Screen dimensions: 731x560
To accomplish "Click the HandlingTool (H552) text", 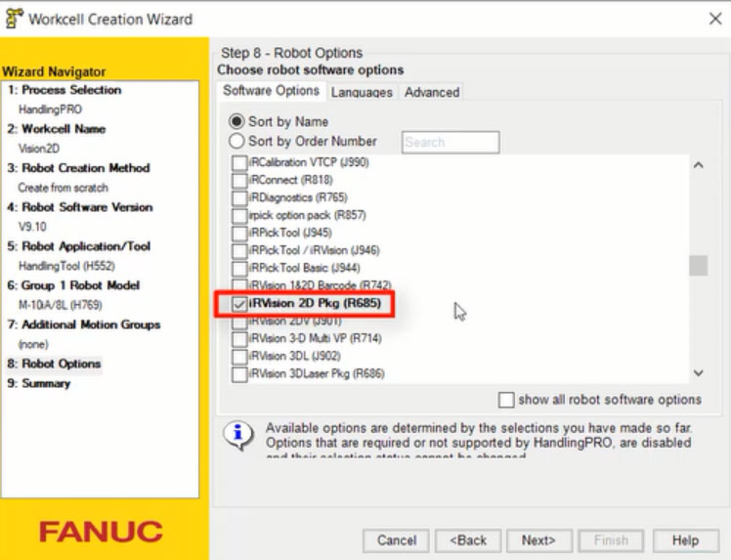I will click(66, 266).
